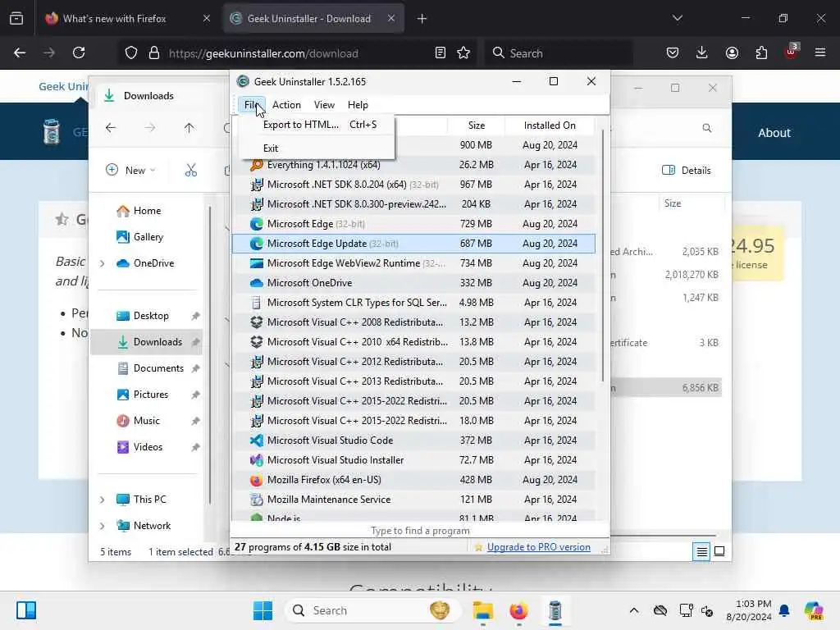Sort programs by Installed On column
Screen dimensions: 840x630
click(550, 126)
